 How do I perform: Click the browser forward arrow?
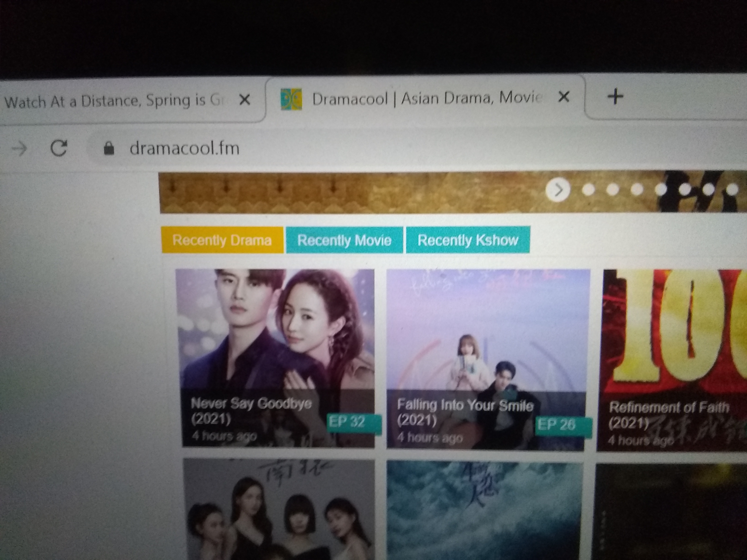point(19,148)
